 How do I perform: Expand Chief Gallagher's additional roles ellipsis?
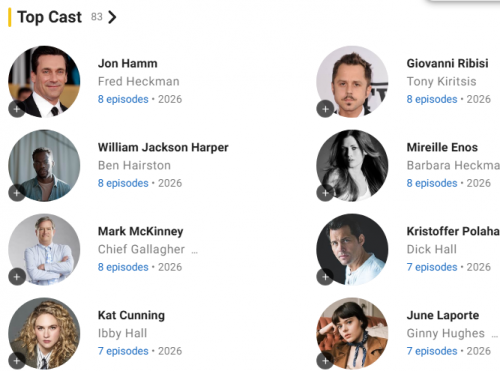pos(194,252)
